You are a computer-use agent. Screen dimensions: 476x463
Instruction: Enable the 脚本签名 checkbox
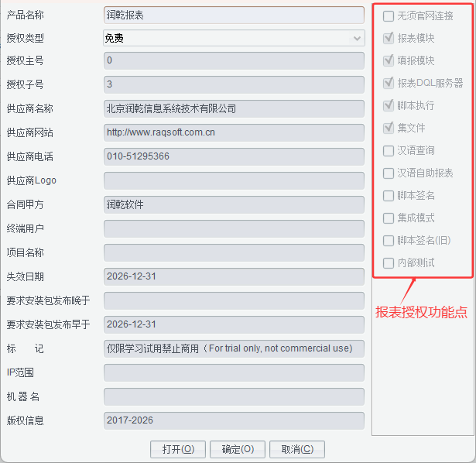point(389,196)
